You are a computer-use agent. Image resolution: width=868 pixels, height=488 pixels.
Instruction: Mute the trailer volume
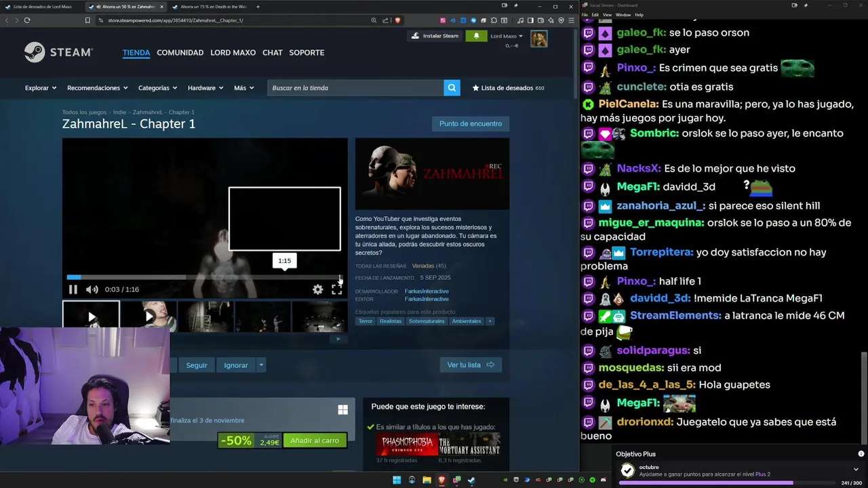[92, 289]
